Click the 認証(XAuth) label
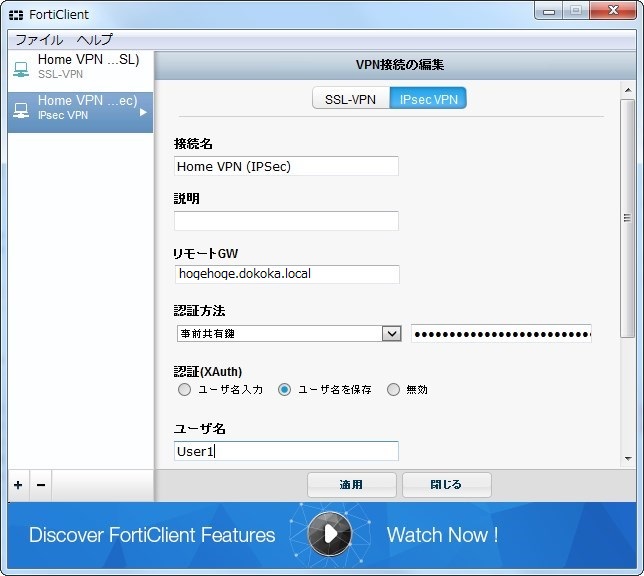The height and width of the screenshot is (576, 644). (208, 371)
